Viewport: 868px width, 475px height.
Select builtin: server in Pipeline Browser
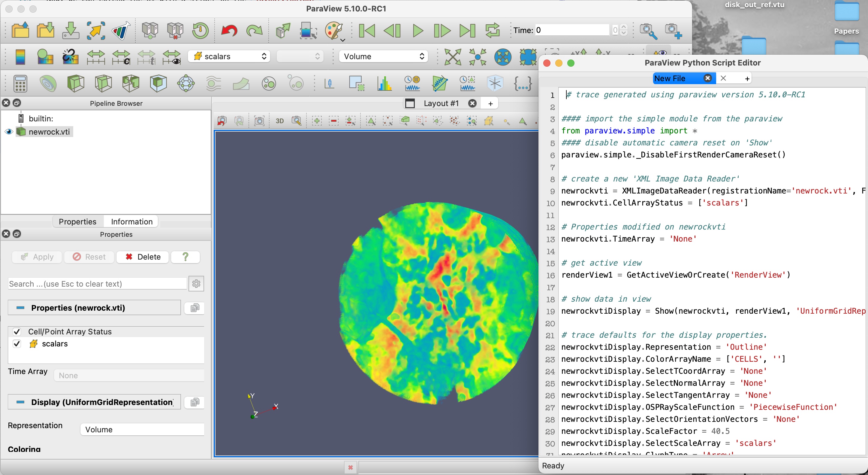[x=41, y=118]
